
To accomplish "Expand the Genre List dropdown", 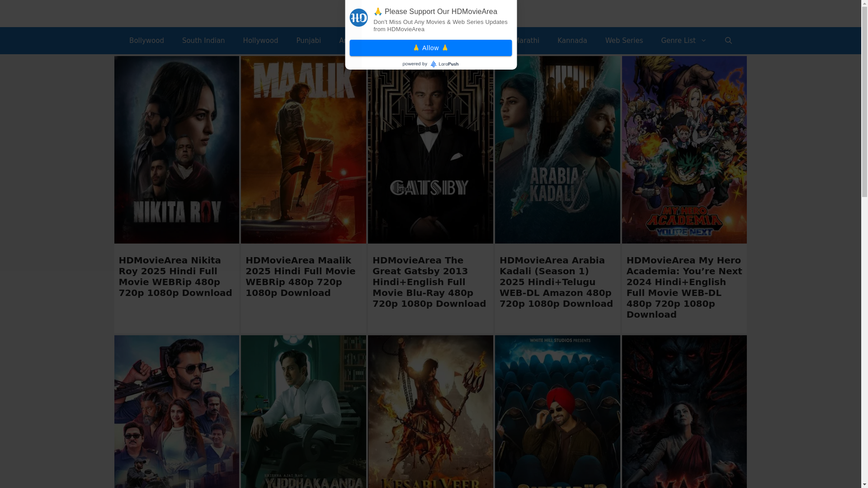I will (684, 41).
